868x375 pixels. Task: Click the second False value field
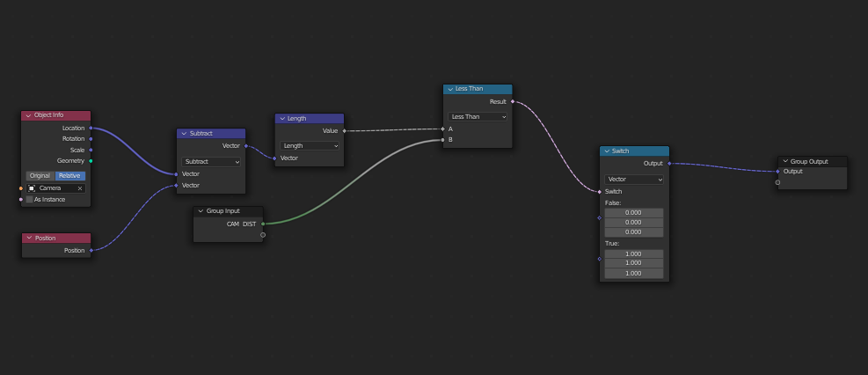(634, 222)
